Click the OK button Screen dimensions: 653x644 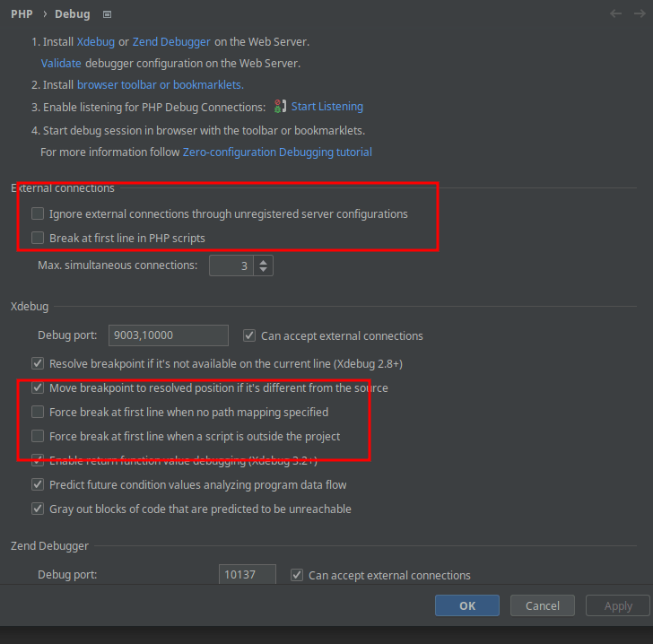click(467, 605)
